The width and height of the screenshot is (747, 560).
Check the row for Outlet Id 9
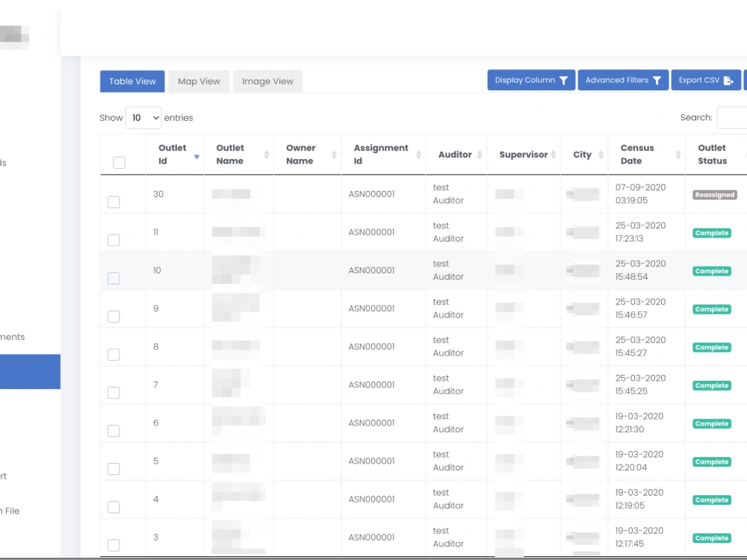pos(114,316)
